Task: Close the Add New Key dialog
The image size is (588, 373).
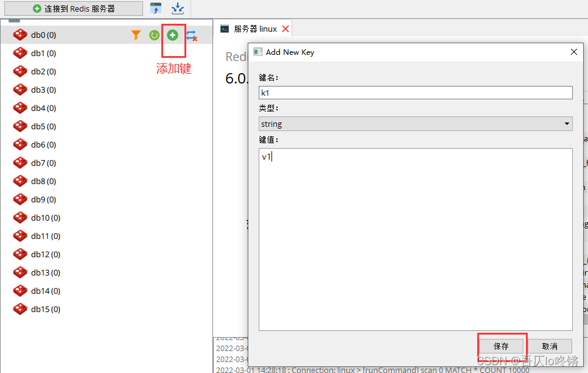Action: click(573, 52)
